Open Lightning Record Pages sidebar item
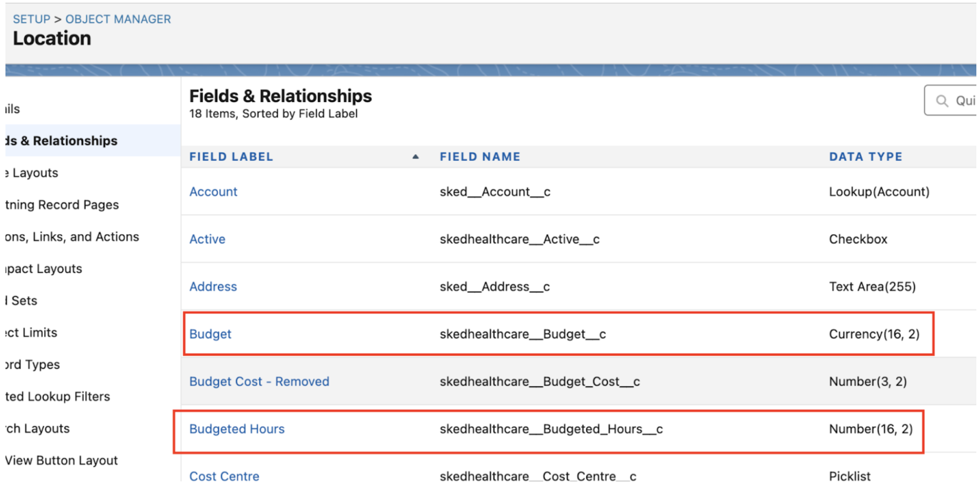This screenshot has width=980, height=490. pyautogui.click(x=62, y=205)
